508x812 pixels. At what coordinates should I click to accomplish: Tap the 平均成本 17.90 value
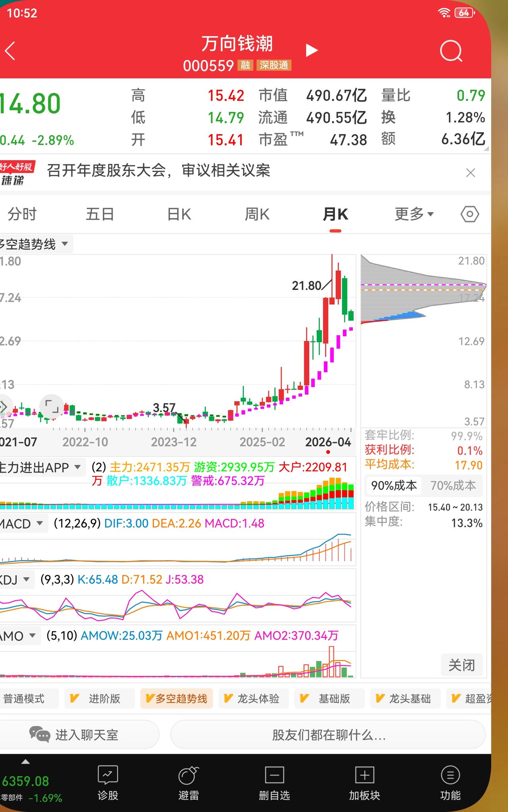point(469,465)
